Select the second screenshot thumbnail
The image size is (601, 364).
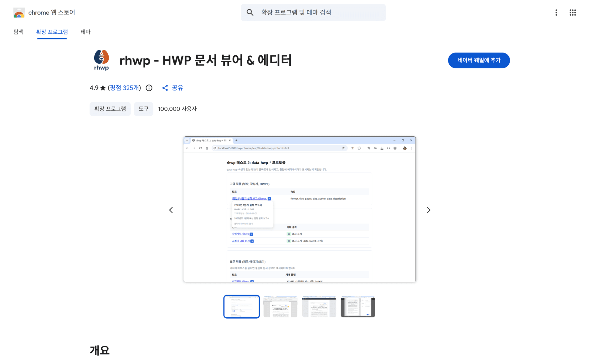tap(280, 306)
